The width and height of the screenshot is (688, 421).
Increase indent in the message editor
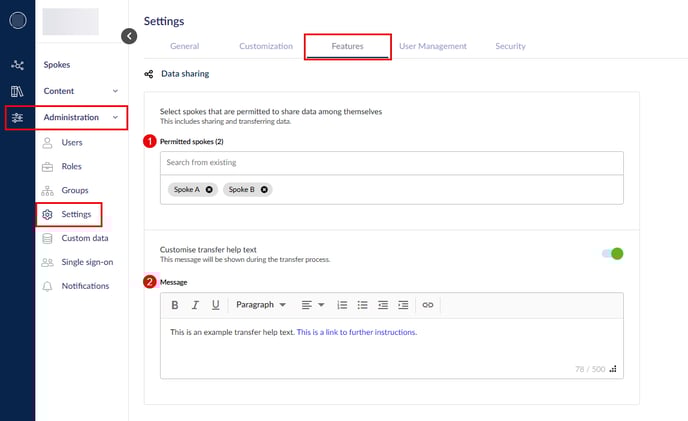click(403, 305)
